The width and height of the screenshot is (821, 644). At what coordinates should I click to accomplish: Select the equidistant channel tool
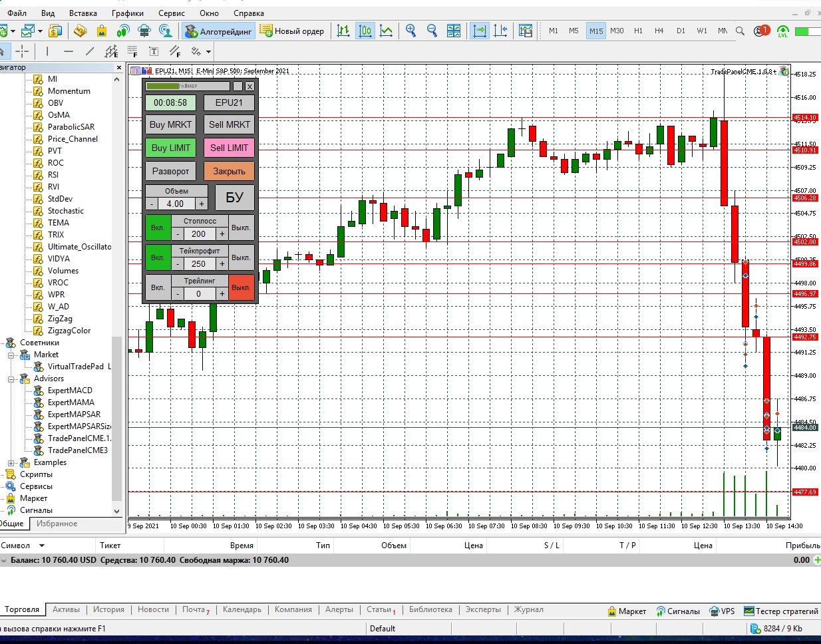coord(111,51)
